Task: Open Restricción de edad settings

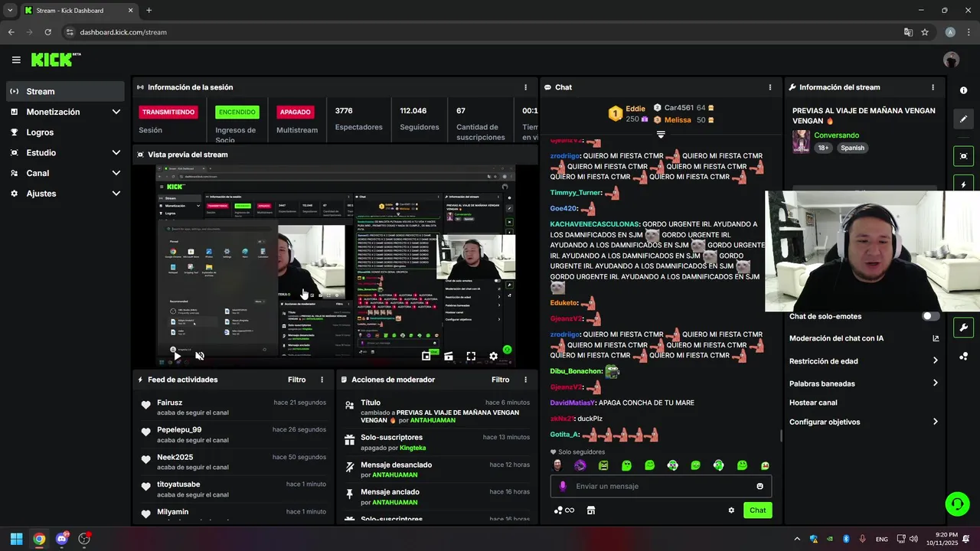Action: point(864,361)
